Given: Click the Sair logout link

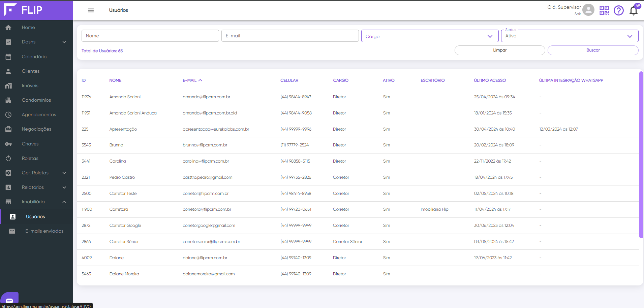Looking at the screenshot, I should pos(578,14).
